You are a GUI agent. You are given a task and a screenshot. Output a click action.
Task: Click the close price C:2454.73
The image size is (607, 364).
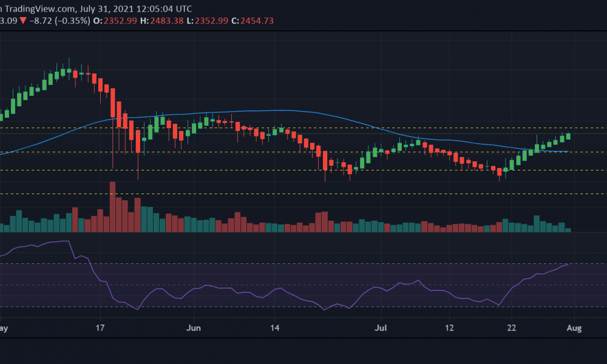click(x=253, y=21)
